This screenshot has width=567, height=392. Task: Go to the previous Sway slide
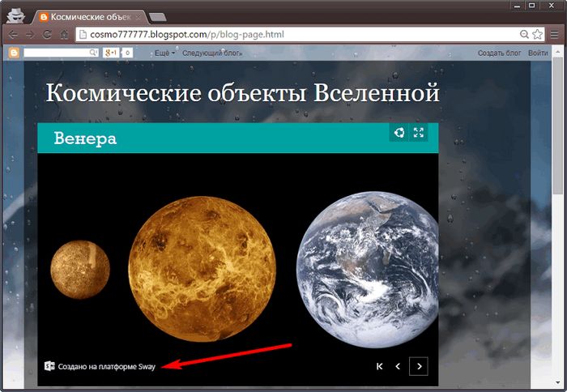point(398,367)
